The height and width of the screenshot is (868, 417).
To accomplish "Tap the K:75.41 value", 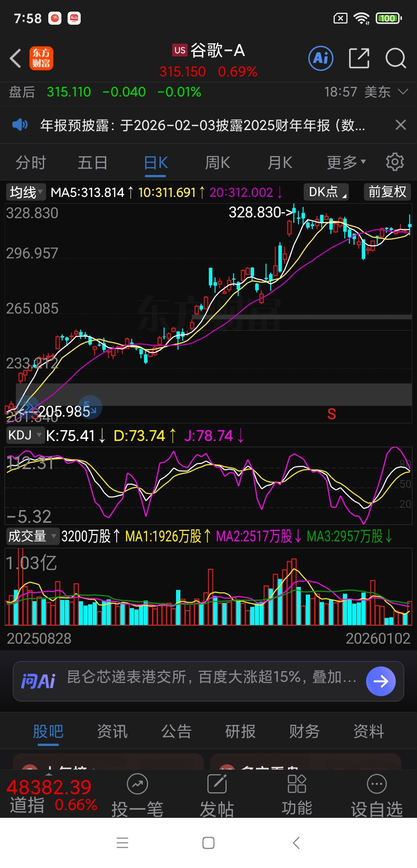I will [71, 436].
